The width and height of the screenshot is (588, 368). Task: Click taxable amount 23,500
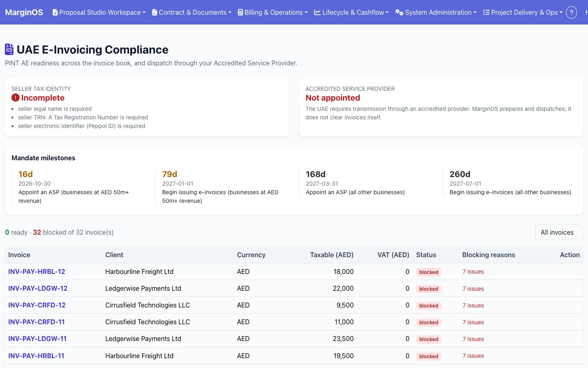tap(343, 339)
